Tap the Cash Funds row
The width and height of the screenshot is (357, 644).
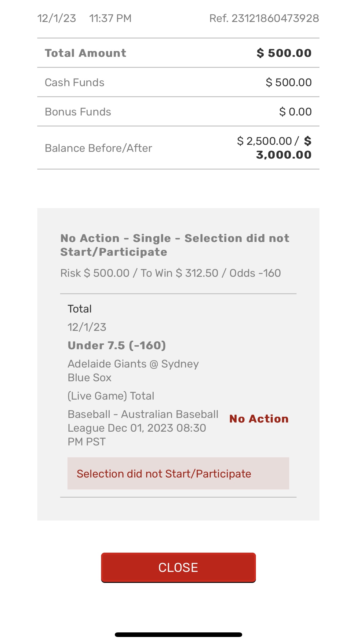pos(178,82)
